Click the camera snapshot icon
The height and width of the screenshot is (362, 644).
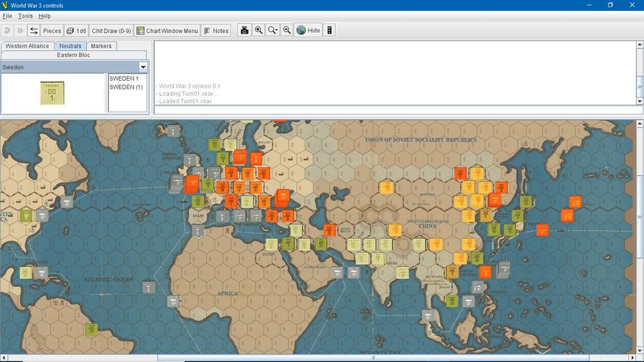pyautogui.click(x=245, y=30)
